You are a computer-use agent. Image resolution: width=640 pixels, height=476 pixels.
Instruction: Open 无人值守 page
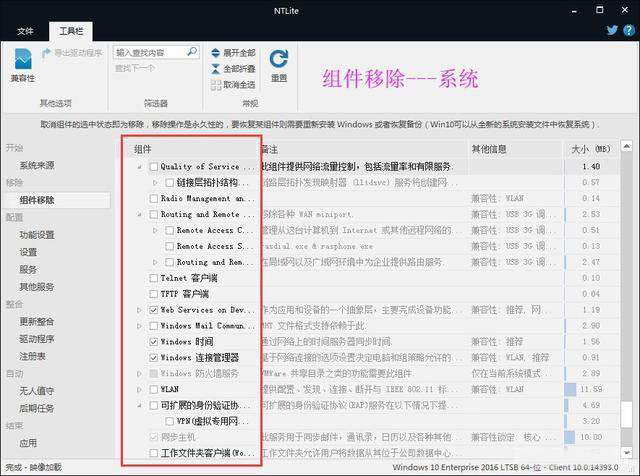(37, 391)
